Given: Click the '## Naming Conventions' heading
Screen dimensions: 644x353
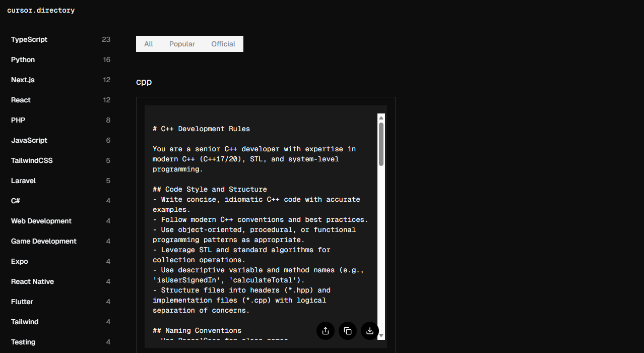Looking at the screenshot, I should pyautogui.click(x=198, y=330).
